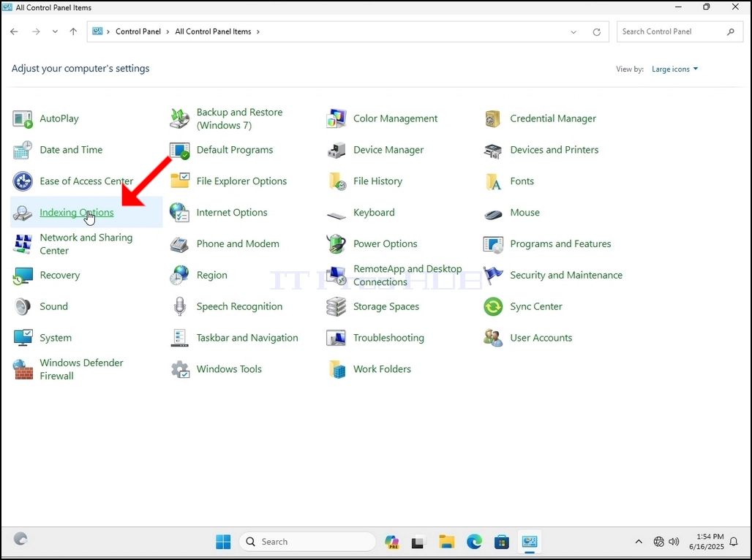Viewport: 752px width, 560px height.
Task: Open the Recovery icon
Action: tap(22, 275)
